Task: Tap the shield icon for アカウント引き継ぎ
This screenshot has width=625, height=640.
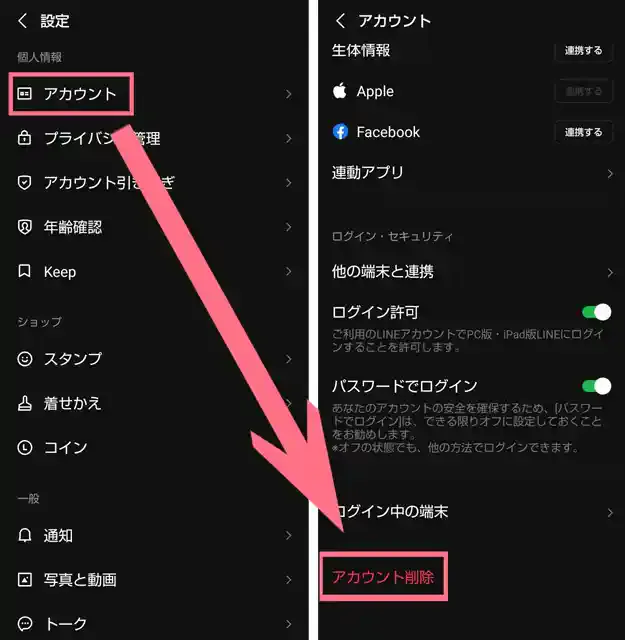Action: click(24, 182)
